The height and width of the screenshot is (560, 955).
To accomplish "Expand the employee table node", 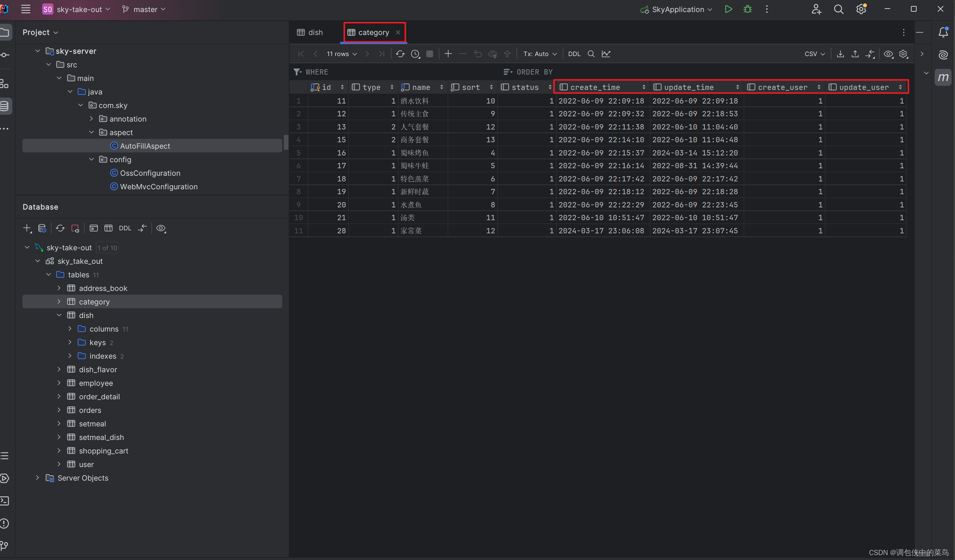I will 59,383.
